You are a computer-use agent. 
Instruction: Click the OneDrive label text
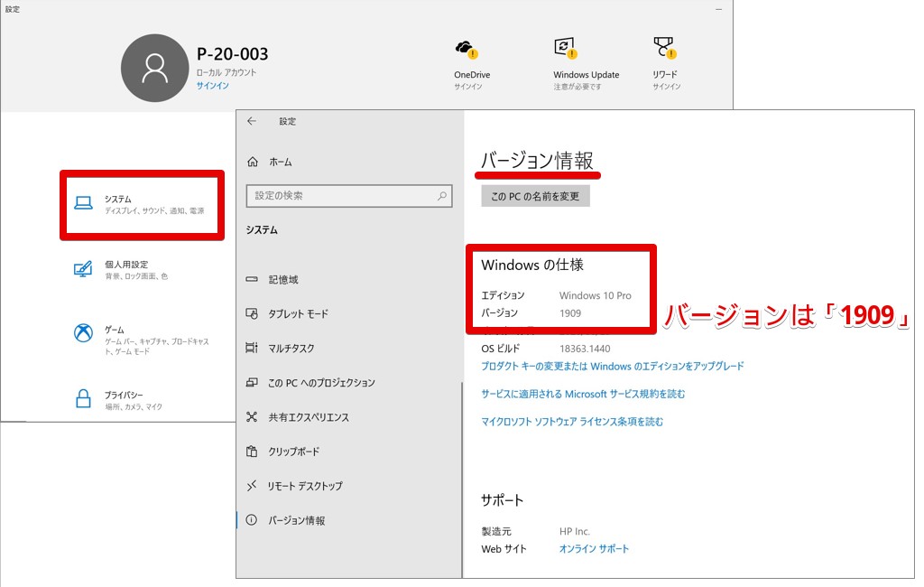click(472, 75)
